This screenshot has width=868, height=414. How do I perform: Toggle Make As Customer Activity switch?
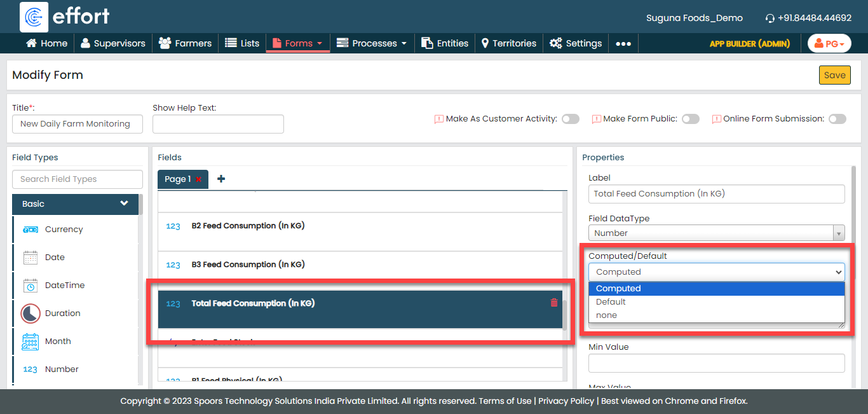(x=570, y=119)
